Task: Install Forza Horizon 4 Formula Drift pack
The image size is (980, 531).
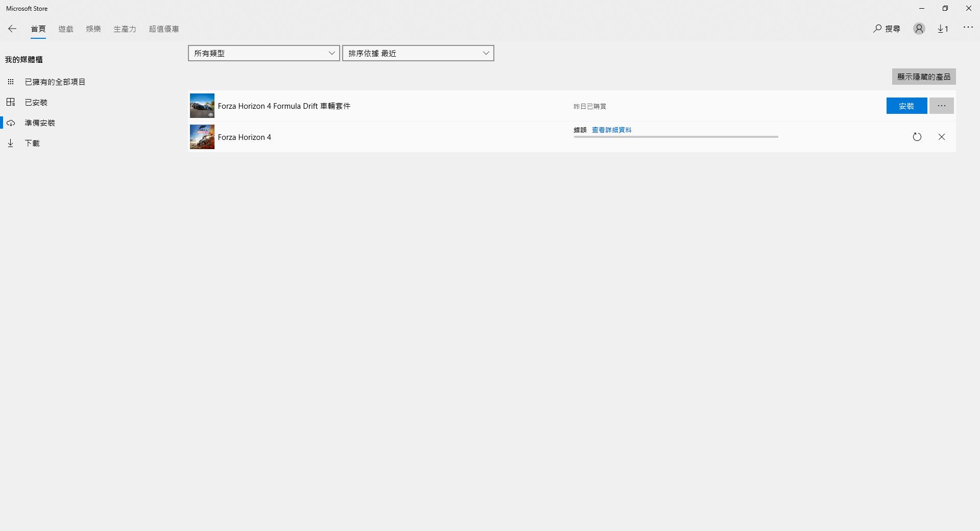Action: [906, 106]
